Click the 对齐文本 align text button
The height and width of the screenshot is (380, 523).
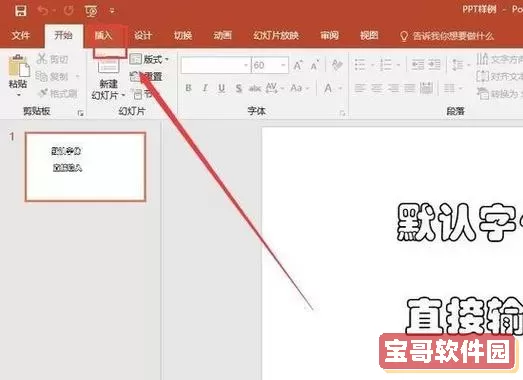[x=499, y=77]
